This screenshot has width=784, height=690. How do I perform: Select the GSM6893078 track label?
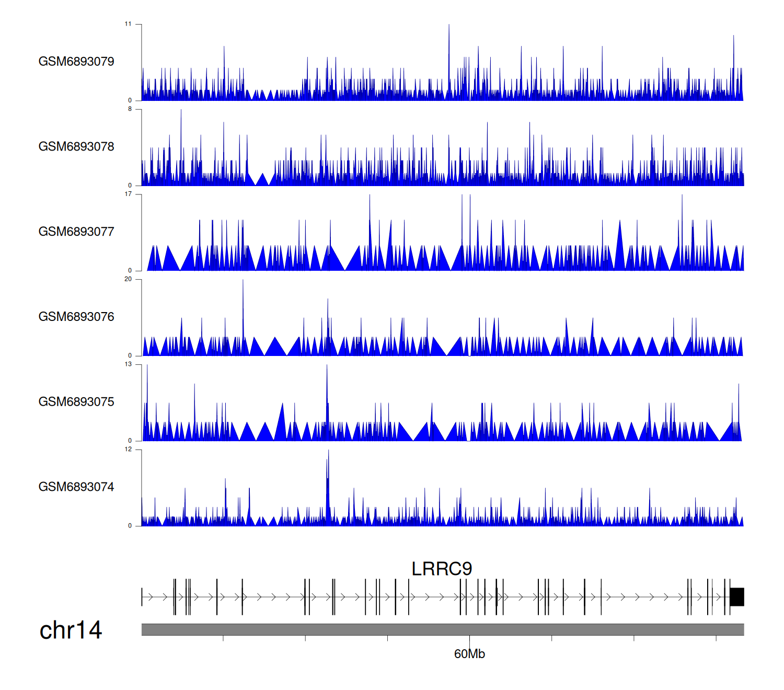coord(76,147)
